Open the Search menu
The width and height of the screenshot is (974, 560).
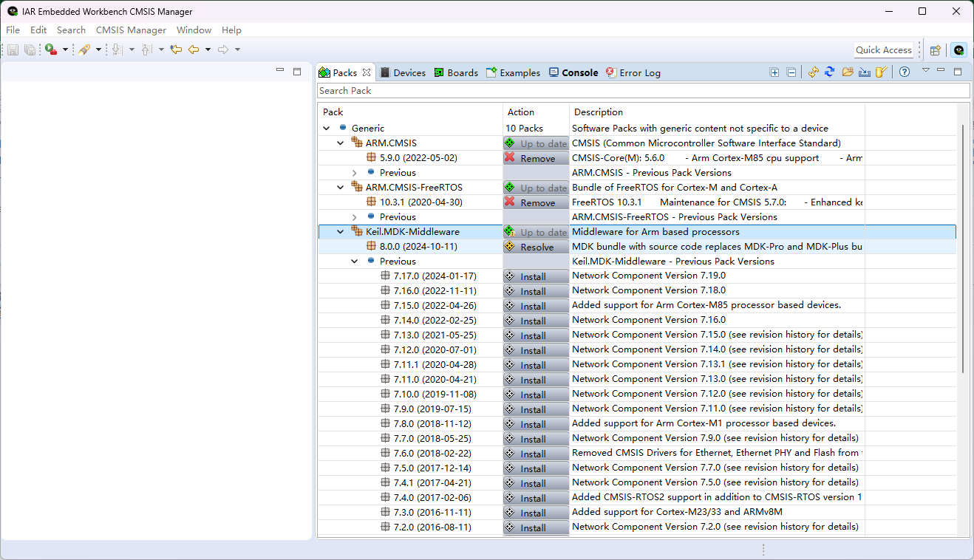(x=71, y=30)
